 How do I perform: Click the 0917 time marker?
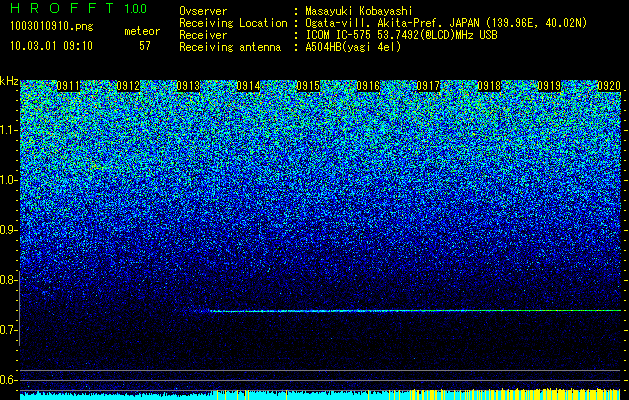[x=428, y=86]
